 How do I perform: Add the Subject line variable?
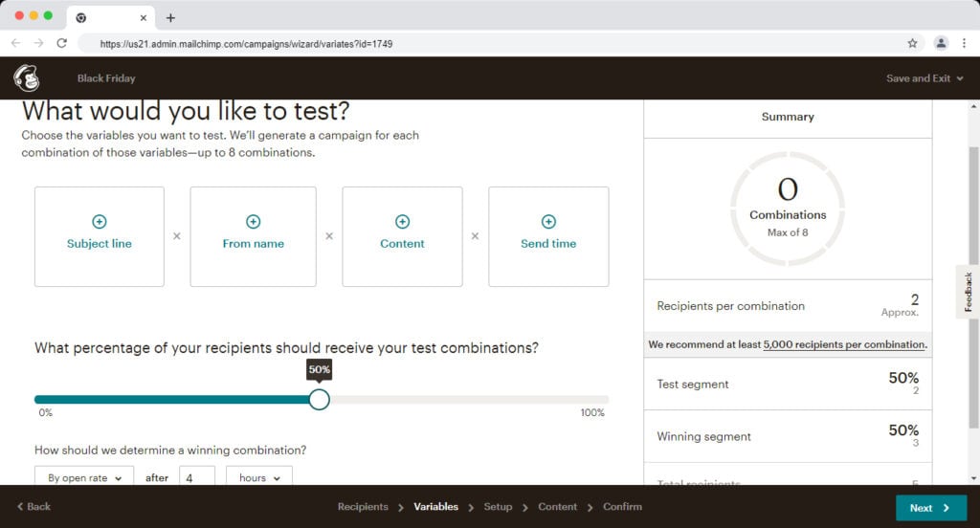pos(100,235)
